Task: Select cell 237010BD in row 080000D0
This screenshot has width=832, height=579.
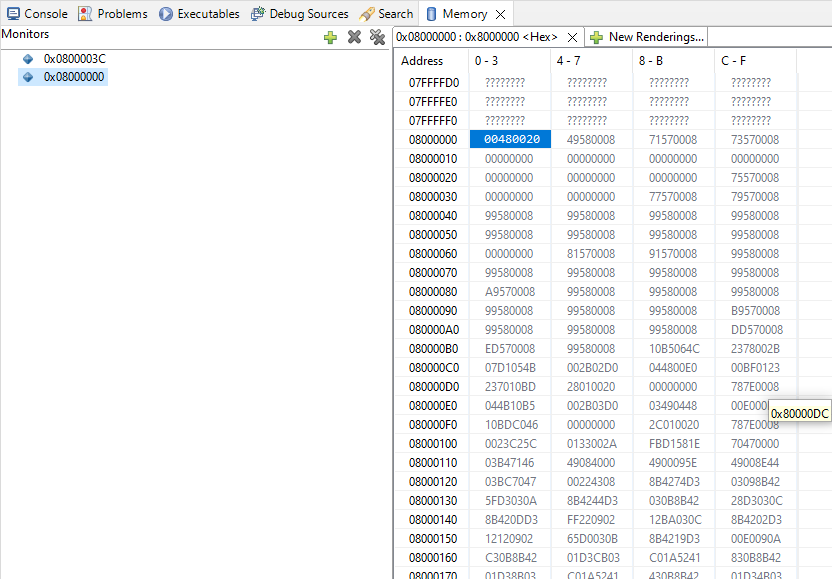Action: pyautogui.click(x=510, y=387)
